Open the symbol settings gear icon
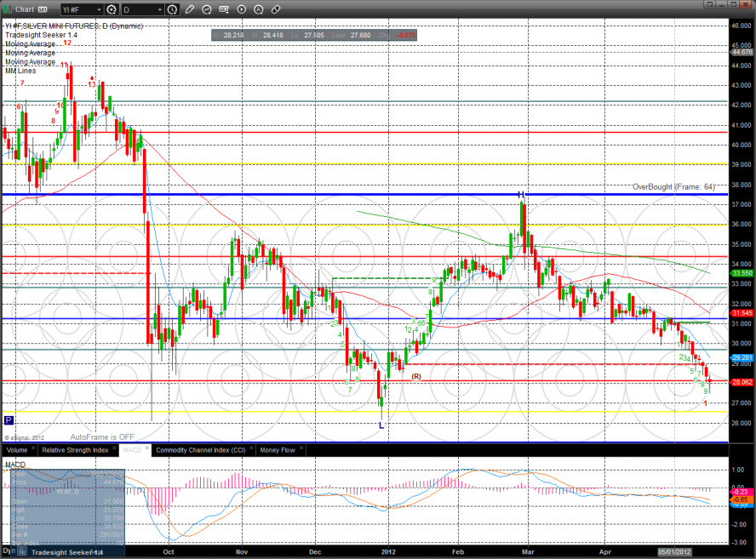The image size is (756, 559). pyautogui.click(x=112, y=9)
